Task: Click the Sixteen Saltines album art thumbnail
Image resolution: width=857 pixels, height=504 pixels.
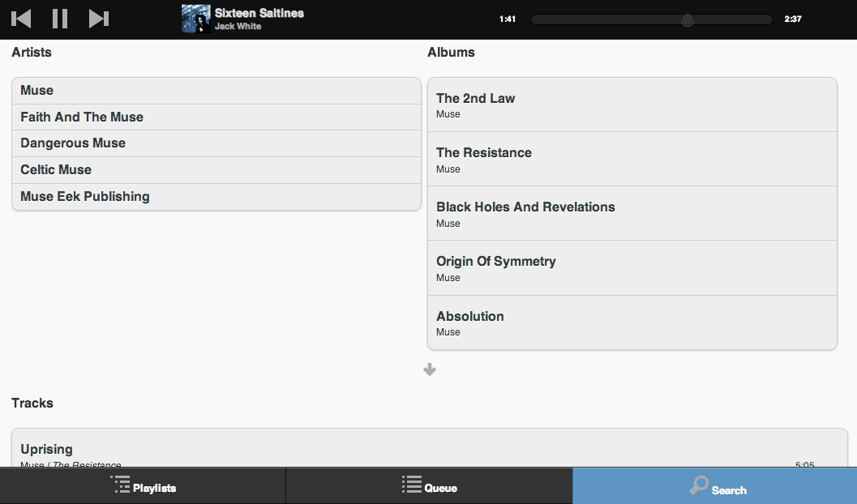Action: (196, 19)
